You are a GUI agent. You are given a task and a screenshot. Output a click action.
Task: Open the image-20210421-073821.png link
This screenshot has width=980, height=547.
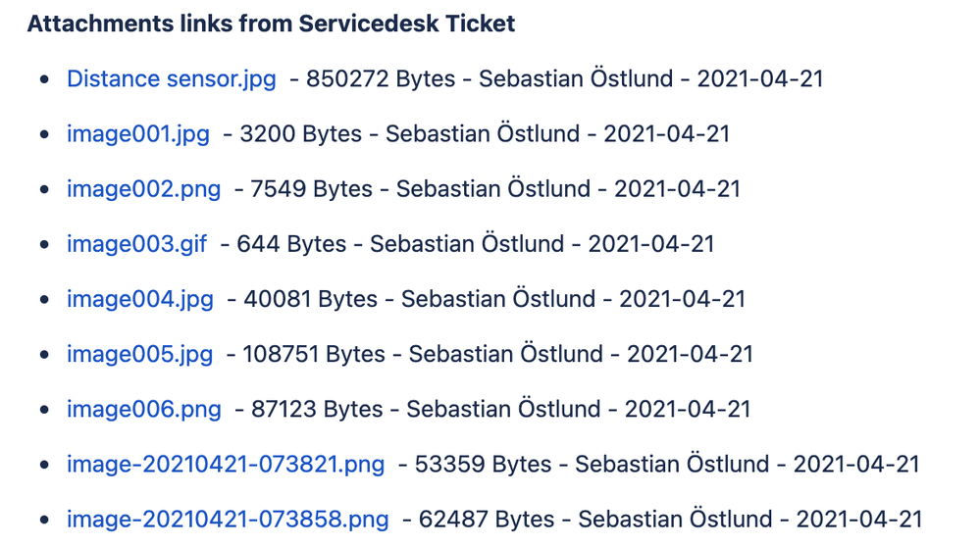(x=226, y=464)
